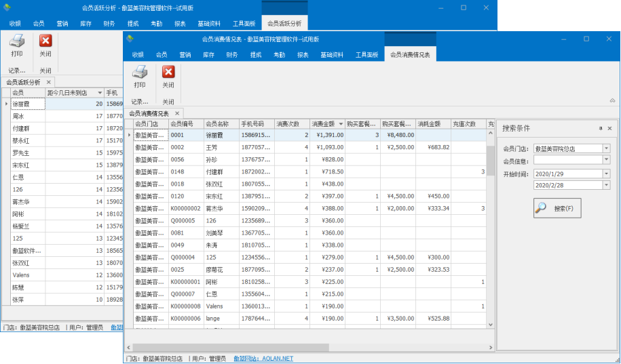
Task: Select member number cell 0001
Action: tap(186, 135)
